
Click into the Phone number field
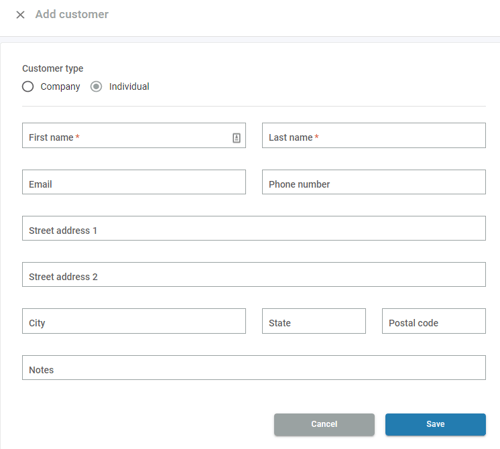[374, 182]
